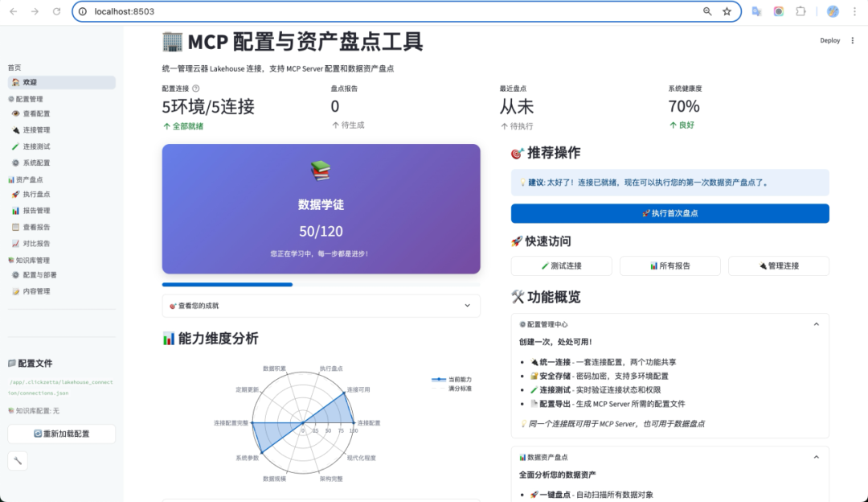Viewport: 868px width, 502px height.
Task: Click the wrench icon at bottom left
Action: coord(17,461)
